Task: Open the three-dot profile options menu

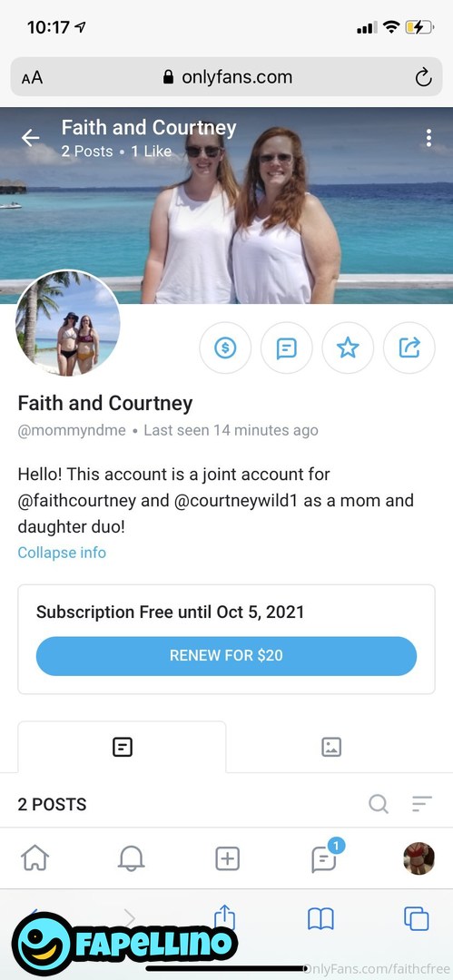Action: pyautogui.click(x=428, y=138)
